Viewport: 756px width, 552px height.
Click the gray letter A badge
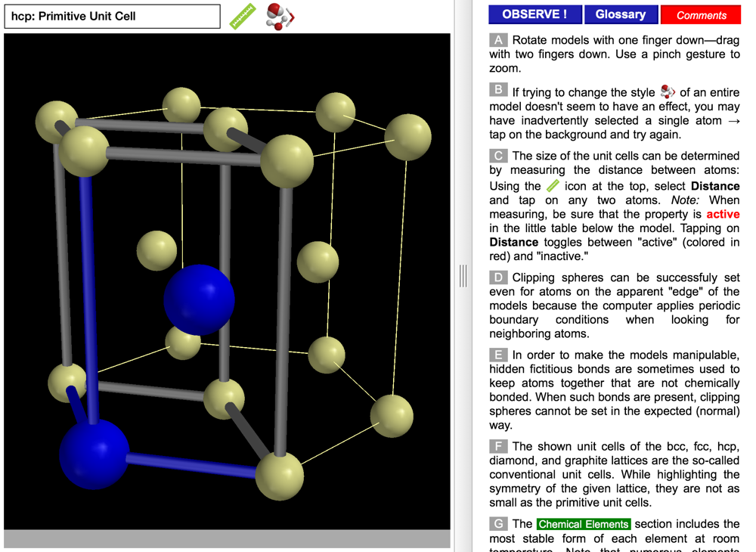pyautogui.click(x=497, y=40)
